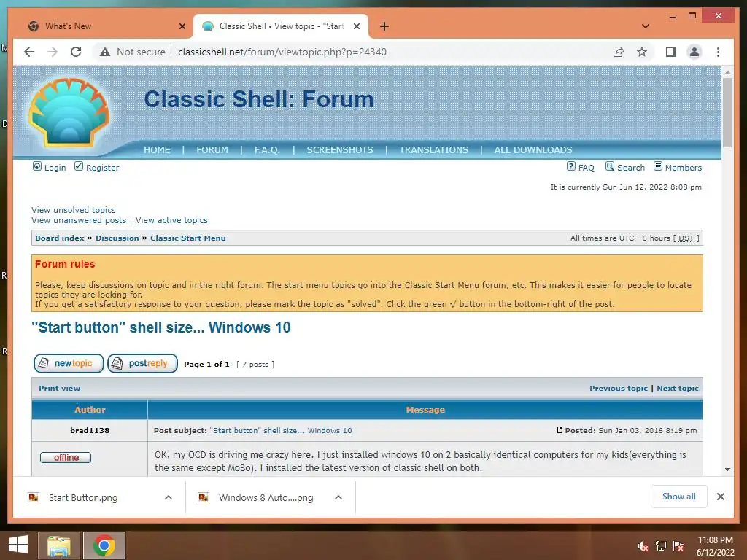Click the new topic button
This screenshot has width=747, height=560.
69,363
